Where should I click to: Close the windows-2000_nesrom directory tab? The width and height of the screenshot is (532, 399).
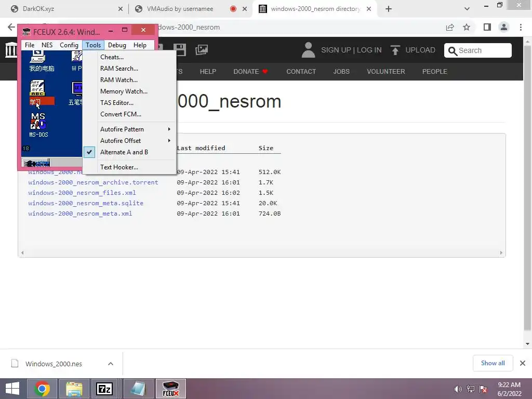[369, 9]
